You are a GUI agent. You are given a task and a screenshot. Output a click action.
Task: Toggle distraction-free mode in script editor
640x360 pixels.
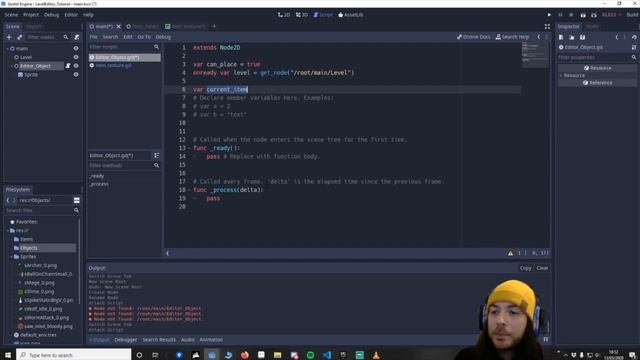[547, 27]
